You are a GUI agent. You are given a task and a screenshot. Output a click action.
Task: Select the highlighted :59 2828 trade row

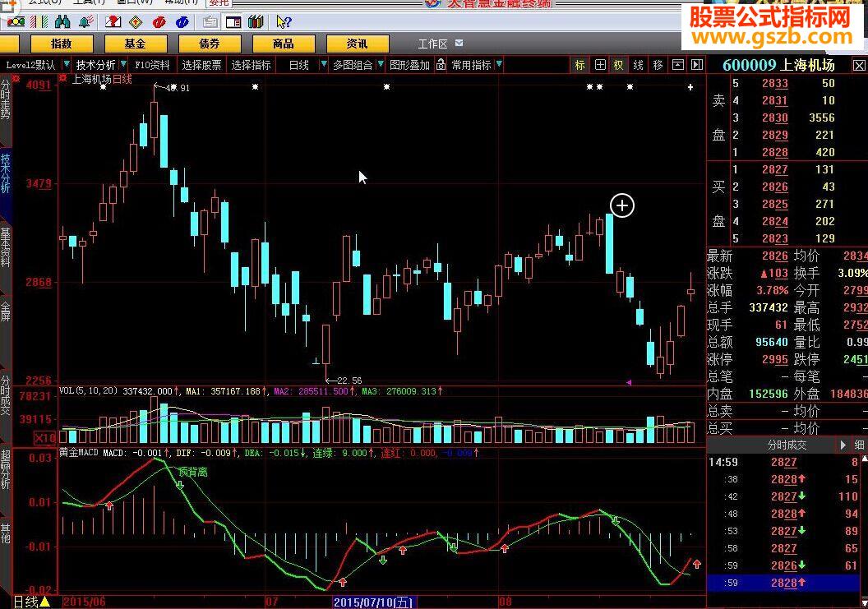(x=783, y=583)
